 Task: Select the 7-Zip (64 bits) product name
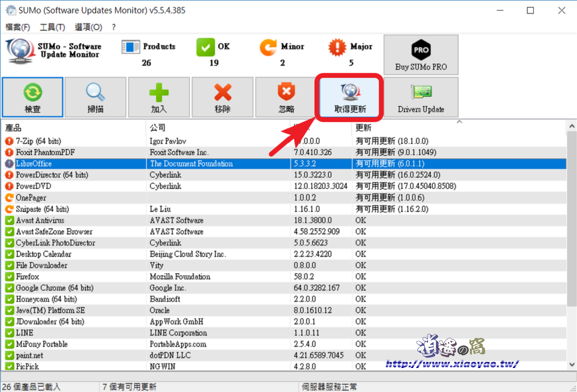coord(38,141)
